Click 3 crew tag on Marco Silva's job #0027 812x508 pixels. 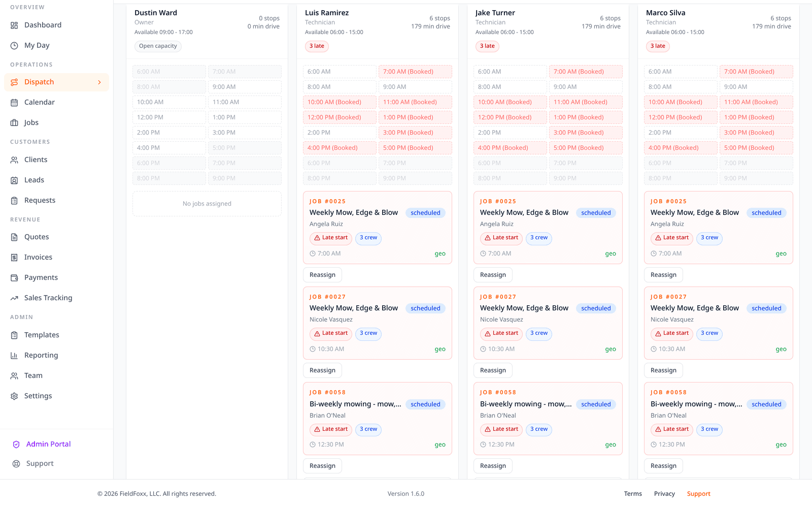coord(709,333)
